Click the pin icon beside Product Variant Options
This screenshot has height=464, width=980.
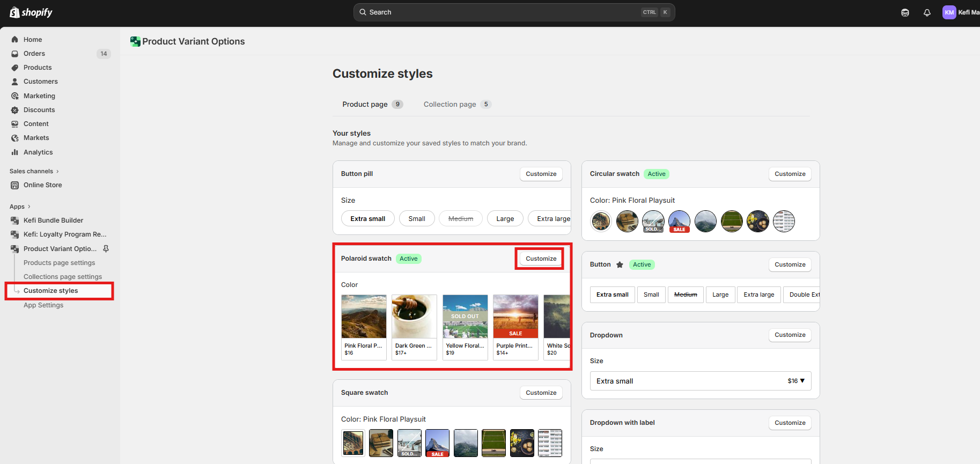point(106,249)
